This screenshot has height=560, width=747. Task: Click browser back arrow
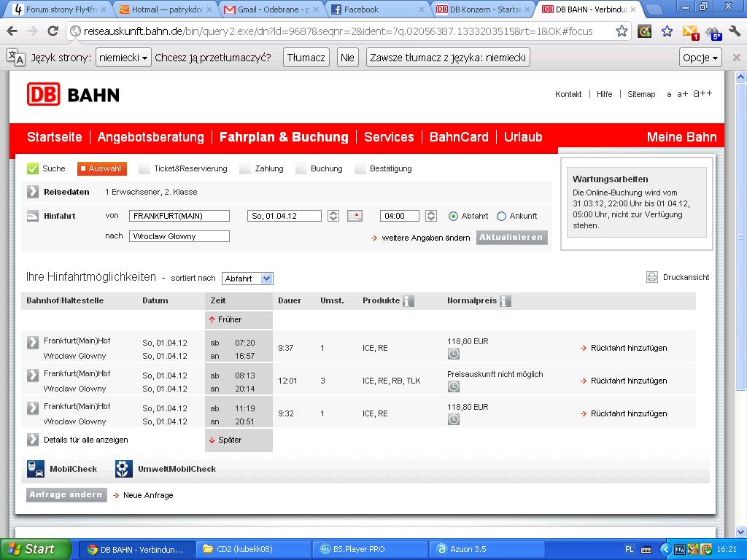coord(13,31)
